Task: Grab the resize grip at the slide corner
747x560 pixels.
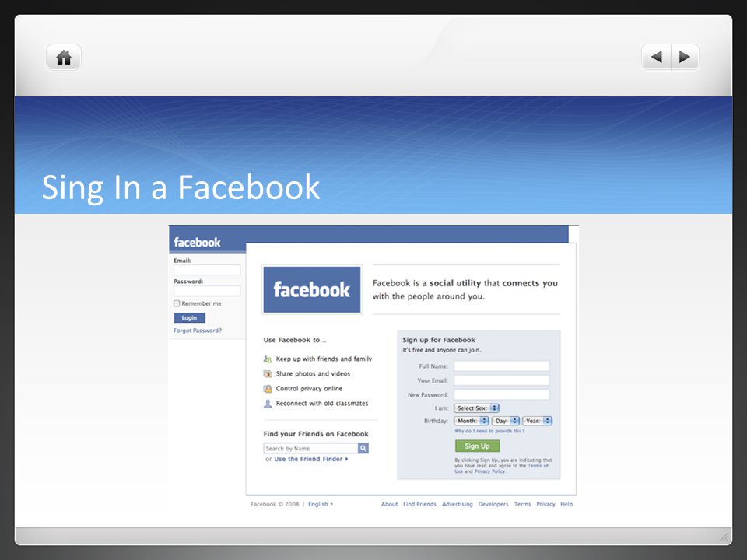Action: point(724,537)
